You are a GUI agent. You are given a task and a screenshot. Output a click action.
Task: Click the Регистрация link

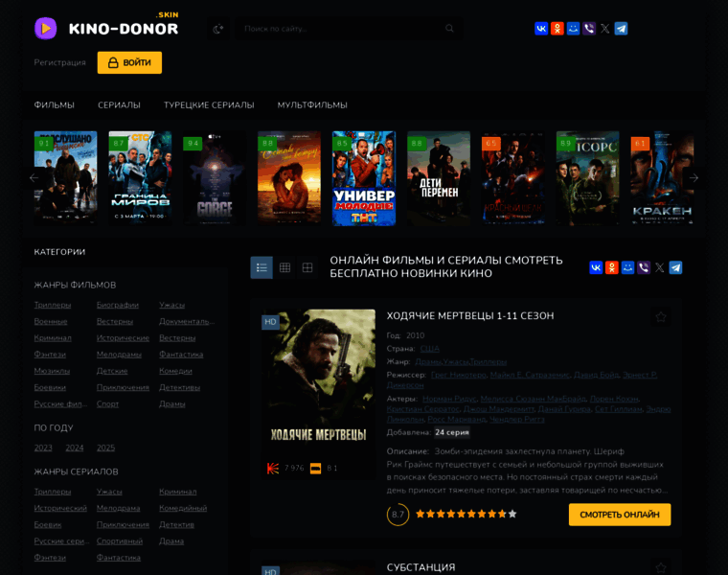coord(60,62)
